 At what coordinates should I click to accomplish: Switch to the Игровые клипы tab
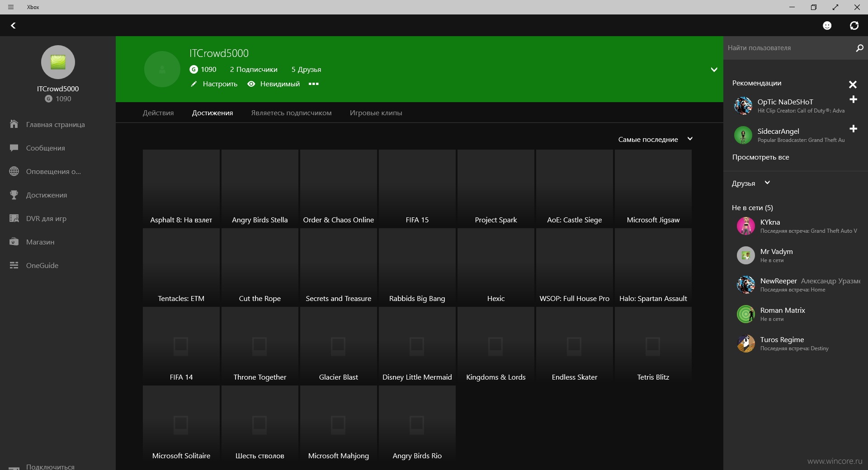(376, 113)
